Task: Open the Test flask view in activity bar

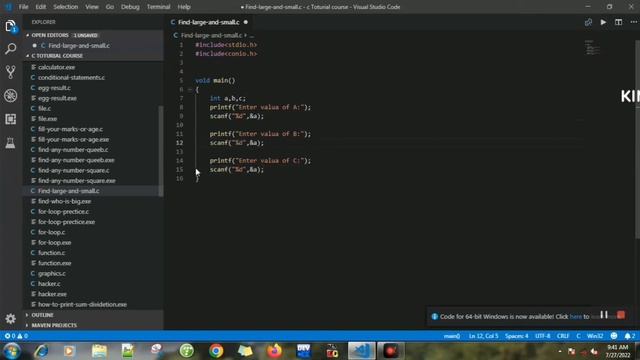Action: tap(11, 142)
